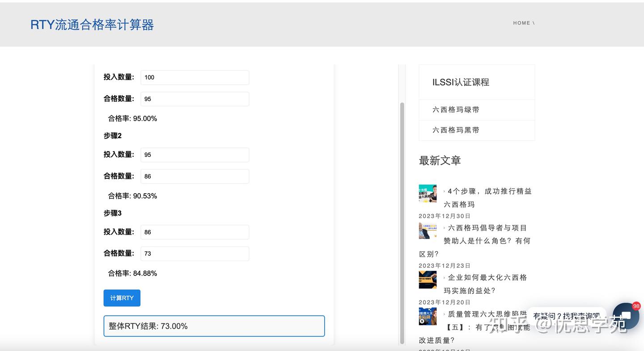644x351 pixels.
Task: Open the 六西格玛绿带 course link
Action: point(456,109)
